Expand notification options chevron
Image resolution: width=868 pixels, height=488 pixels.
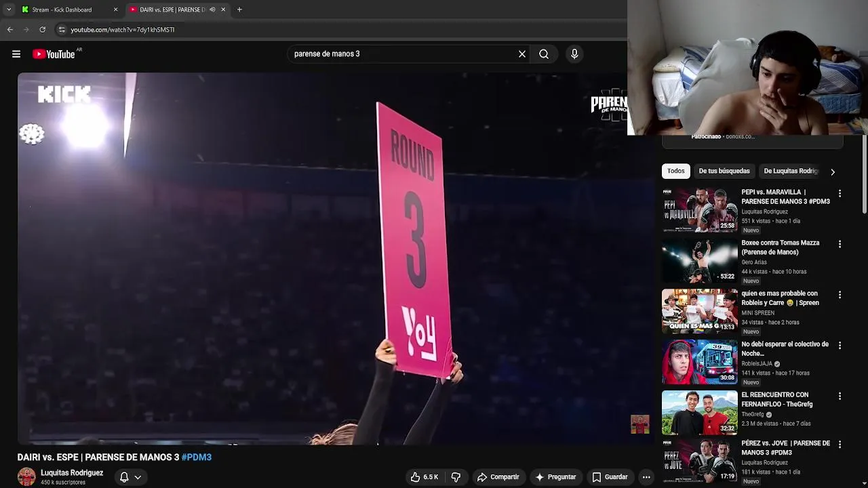point(138,477)
